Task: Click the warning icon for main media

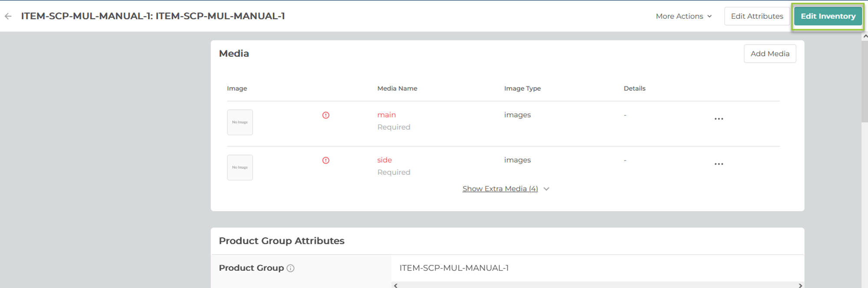Action: coord(326,115)
